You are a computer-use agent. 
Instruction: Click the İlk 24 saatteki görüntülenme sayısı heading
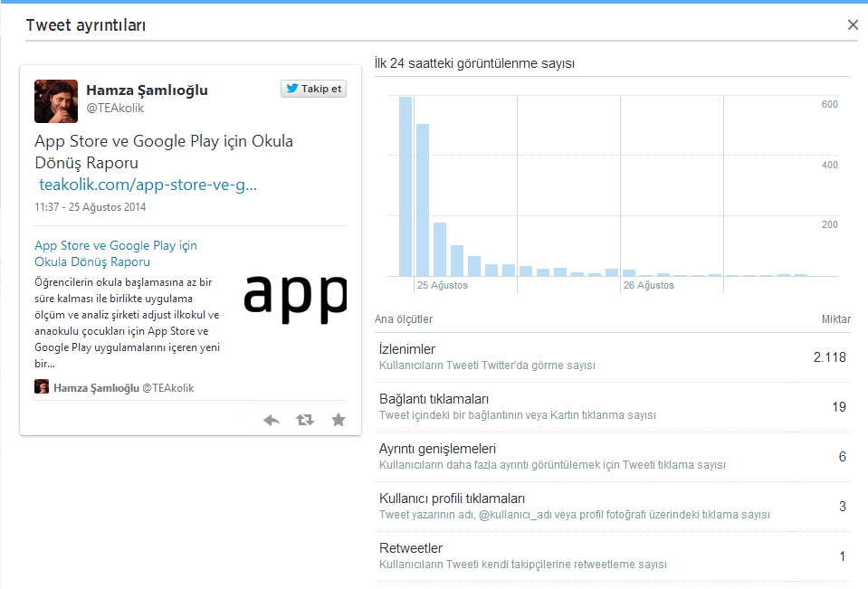click(x=474, y=63)
